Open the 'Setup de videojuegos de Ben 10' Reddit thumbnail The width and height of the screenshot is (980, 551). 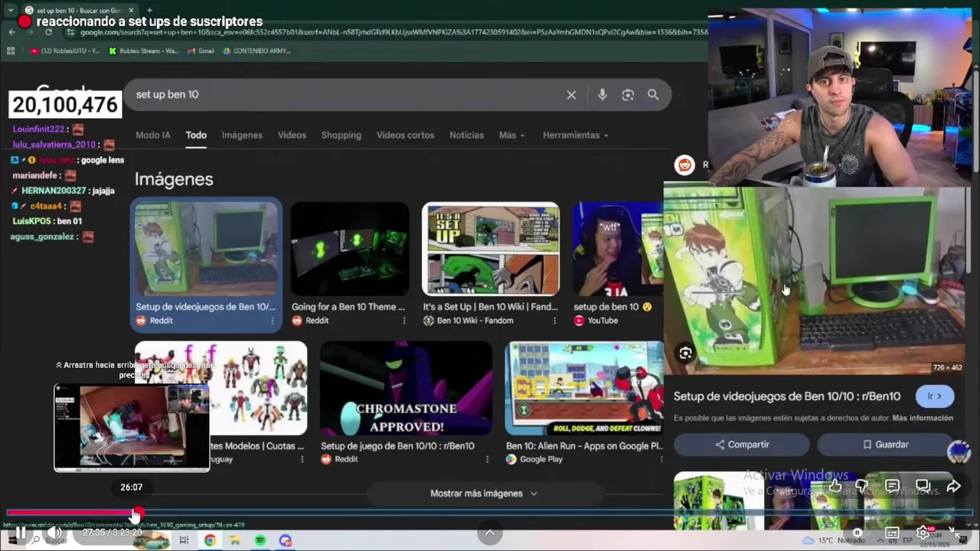(206, 249)
